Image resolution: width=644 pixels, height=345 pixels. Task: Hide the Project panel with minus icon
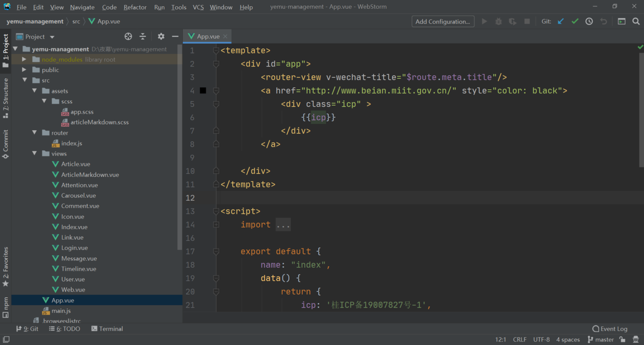pos(176,36)
